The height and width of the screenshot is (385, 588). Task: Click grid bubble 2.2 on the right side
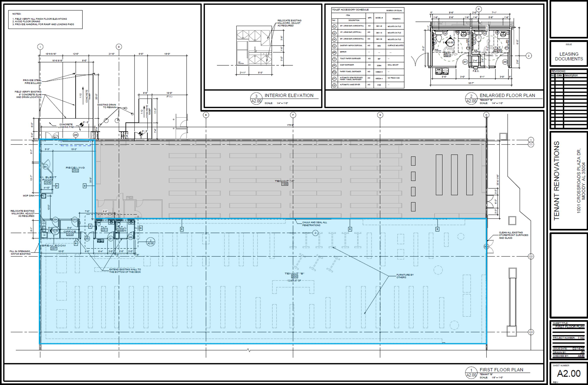point(531,256)
